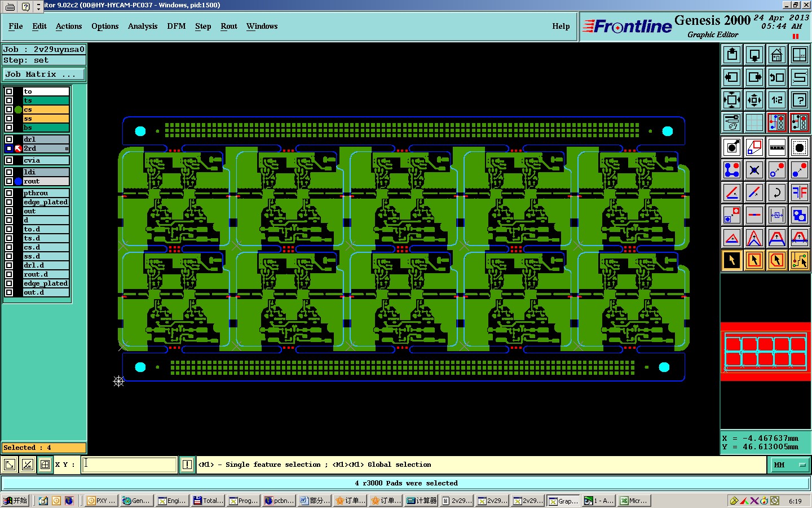Click the red panel overview thumbnail
This screenshot has height=508, width=812.
pos(765,351)
